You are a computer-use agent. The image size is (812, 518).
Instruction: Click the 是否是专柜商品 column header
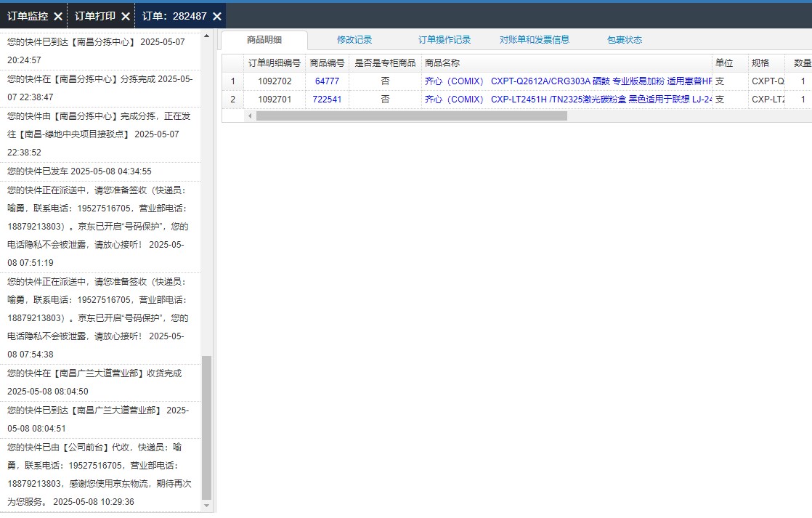click(x=385, y=63)
